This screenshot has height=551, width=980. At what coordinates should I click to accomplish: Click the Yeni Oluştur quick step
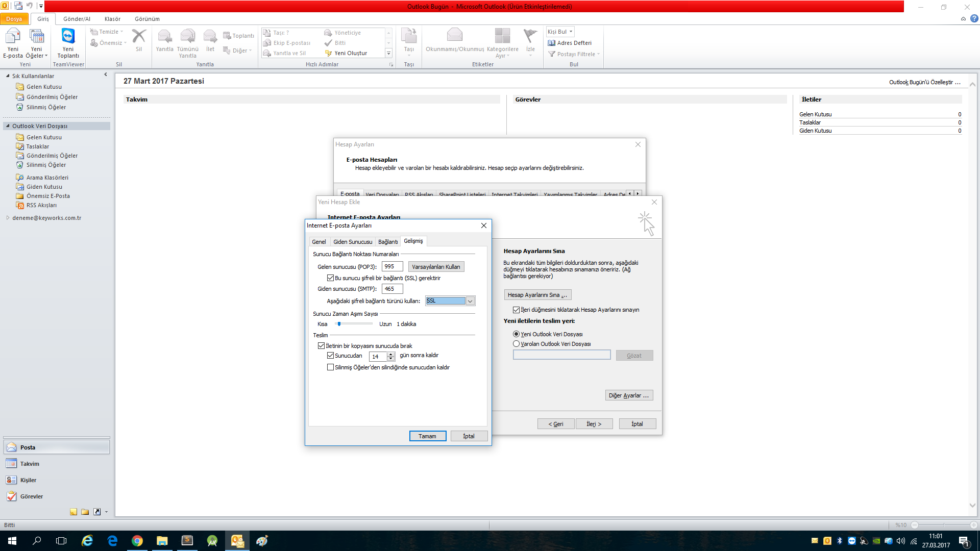click(x=346, y=53)
